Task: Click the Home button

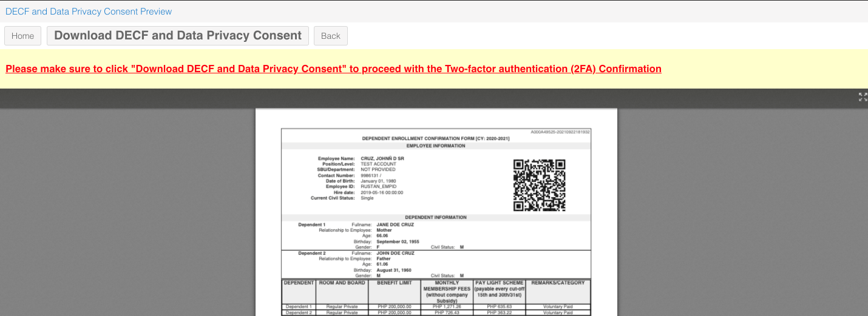Action: [x=23, y=36]
